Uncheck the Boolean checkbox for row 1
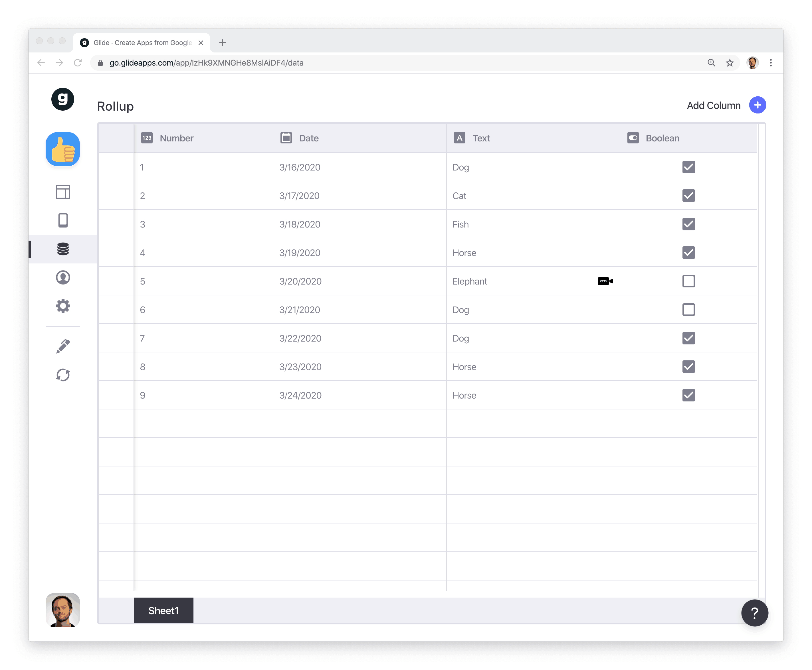This screenshot has height=670, width=812. [688, 167]
